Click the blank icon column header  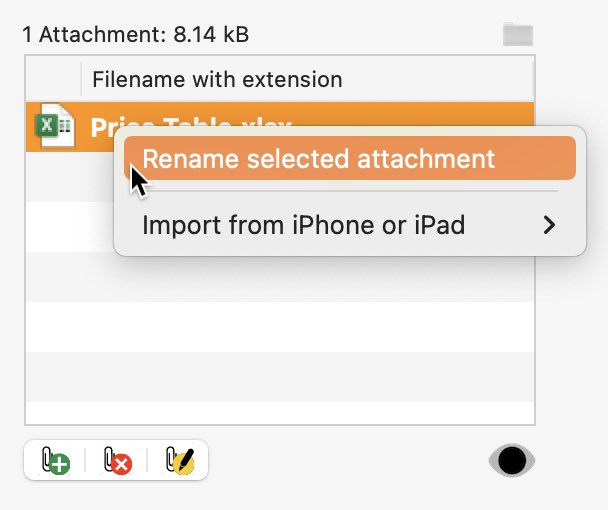point(53,79)
